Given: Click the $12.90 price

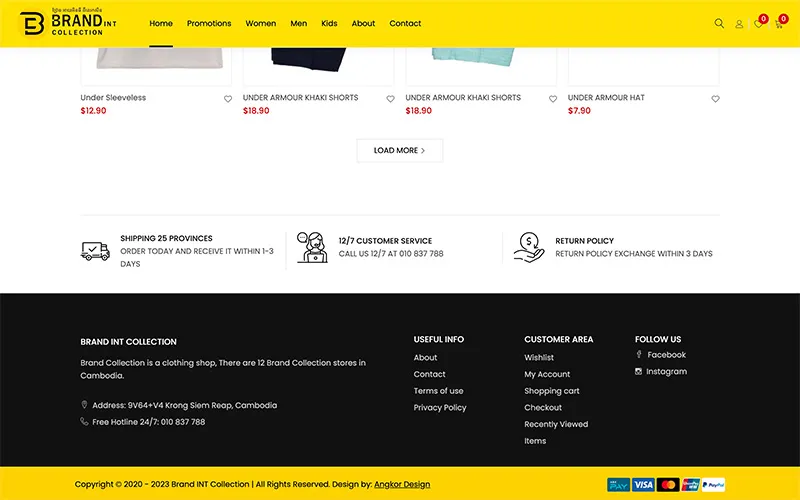Looking at the screenshot, I should click(93, 111).
